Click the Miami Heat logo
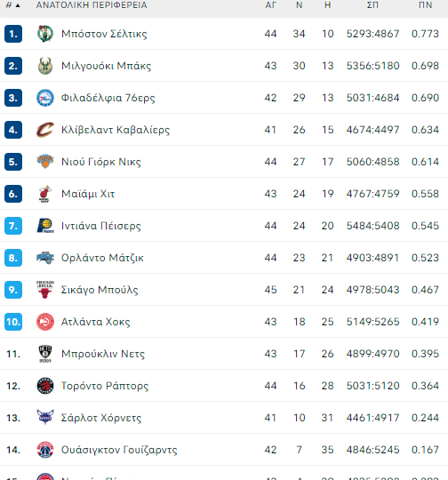448x480 pixels. coord(45,194)
